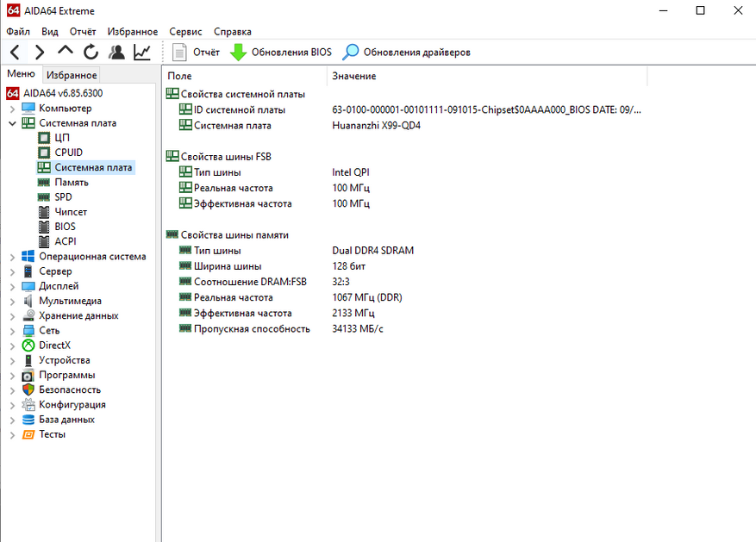Viewport: 756px width, 542px height.
Task: Open the graph chart toolbar icon
Action: click(x=141, y=53)
